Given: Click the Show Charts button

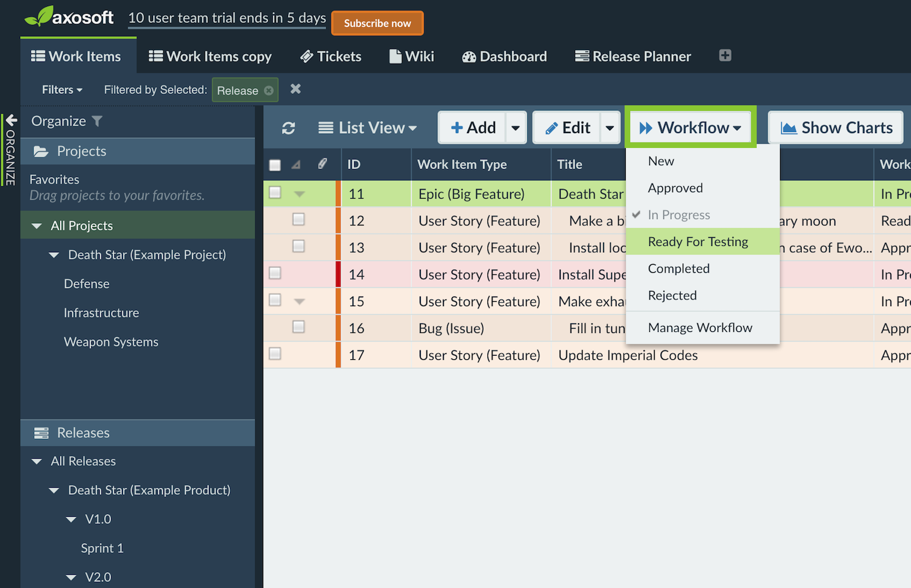Looking at the screenshot, I should (x=835, y=128).
